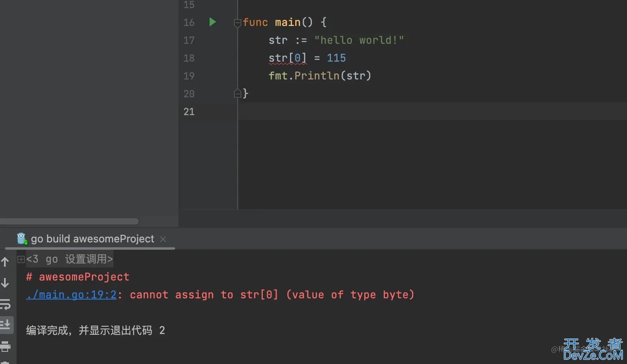The width and height of the screenshot is (627, 364).
Task: Expand the folded go setup calls line
Action: pos(21,259)
